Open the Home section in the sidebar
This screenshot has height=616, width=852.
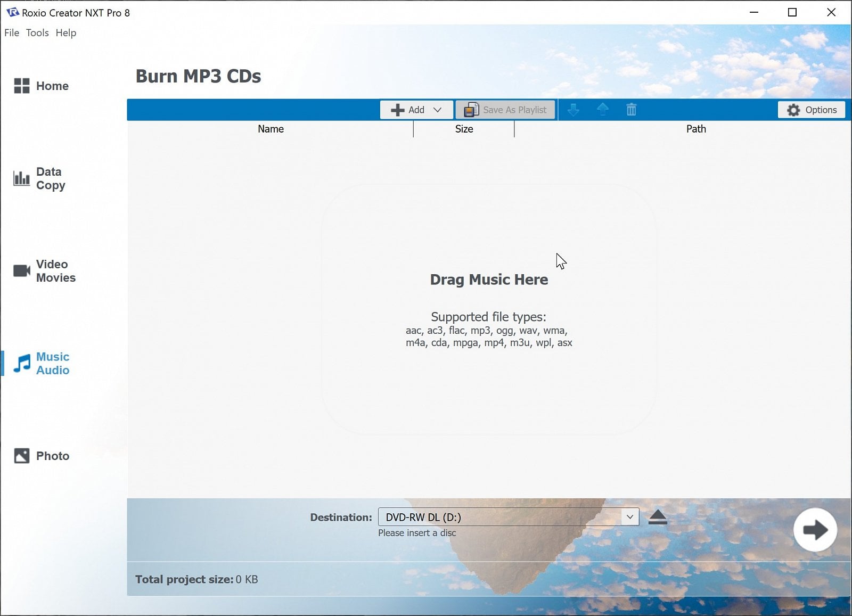[x=42, y=86]
